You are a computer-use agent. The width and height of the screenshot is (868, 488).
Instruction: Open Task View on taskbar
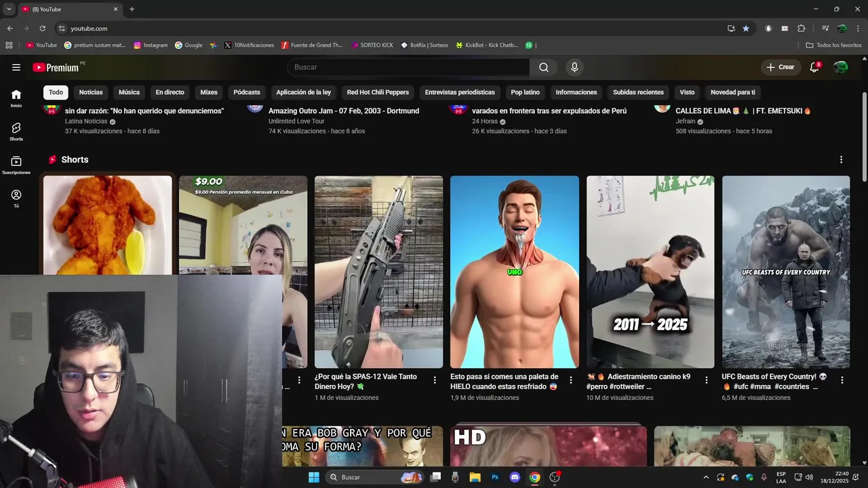(x=435, y=477)
